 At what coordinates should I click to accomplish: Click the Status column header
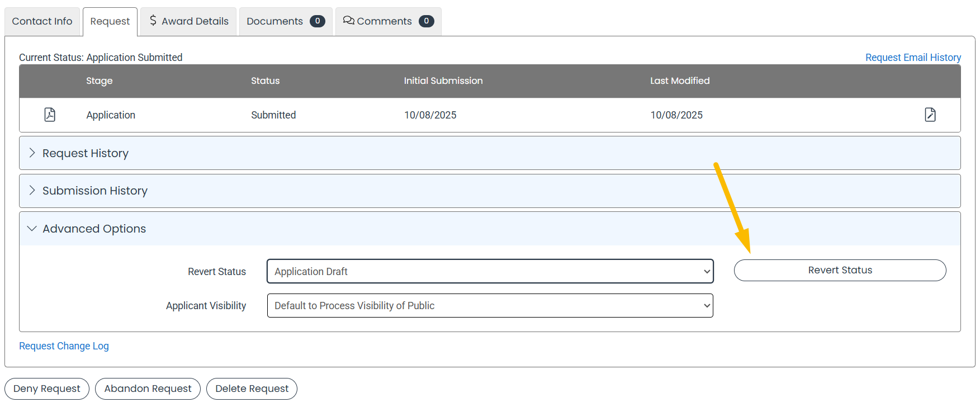[265, 81]
